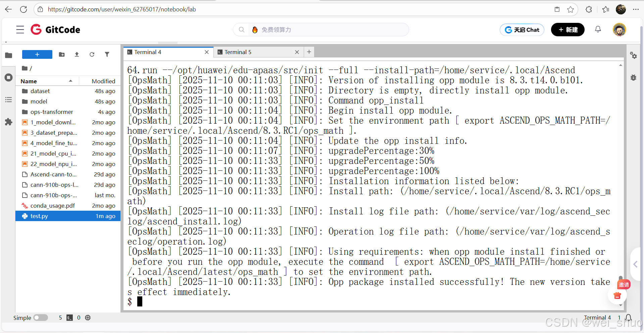Click the kernel chip icon in status bar
The image size is (644, 333).
88,318
